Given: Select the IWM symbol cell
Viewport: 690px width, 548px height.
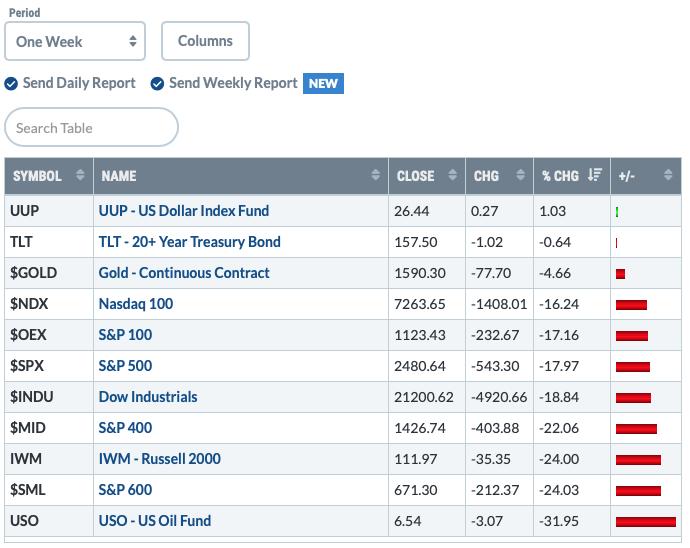Looking at the screenshot, I should [x=49, y=459].
